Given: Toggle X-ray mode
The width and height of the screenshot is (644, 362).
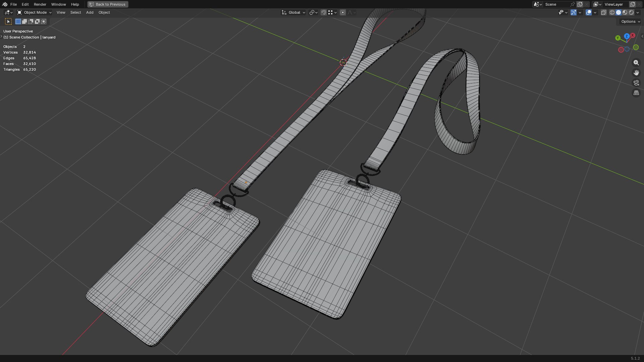Looking at the screenshot, I should 604,12.
